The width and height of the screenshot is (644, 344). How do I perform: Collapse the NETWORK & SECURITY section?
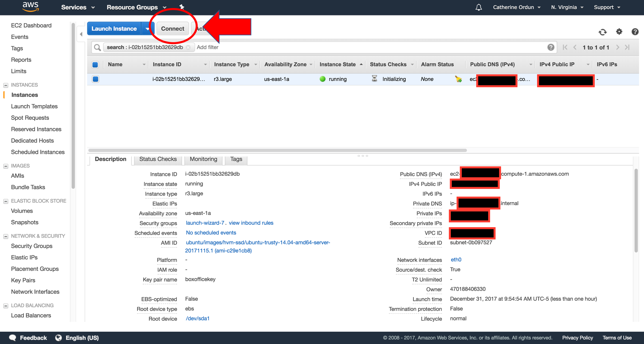pyautogui.click(x=6, y=236)
